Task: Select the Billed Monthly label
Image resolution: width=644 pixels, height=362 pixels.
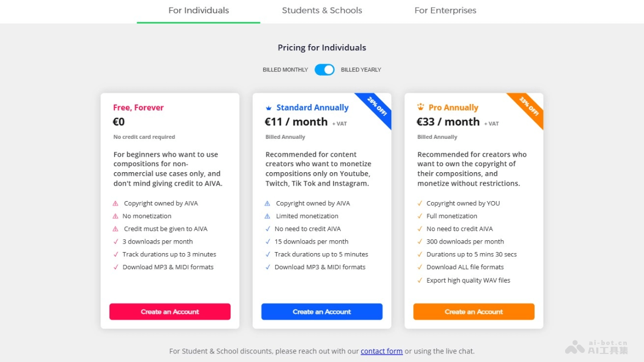Action: (x=286, y=70)
